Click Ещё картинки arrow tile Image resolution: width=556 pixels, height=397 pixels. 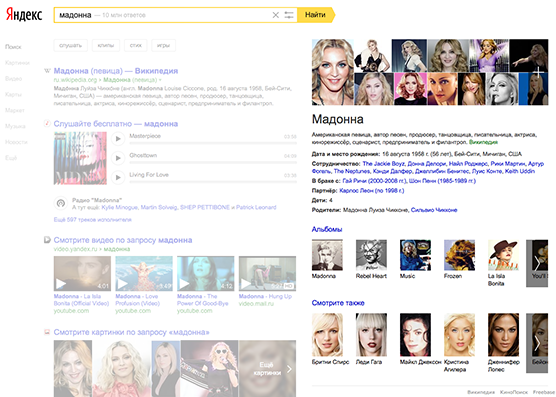pos(268,369)
